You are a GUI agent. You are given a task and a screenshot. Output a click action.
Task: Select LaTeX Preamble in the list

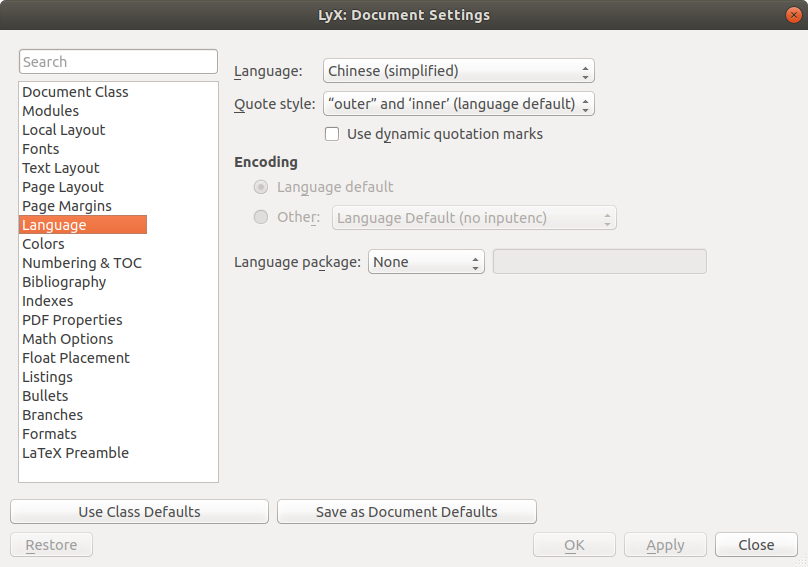75,453
